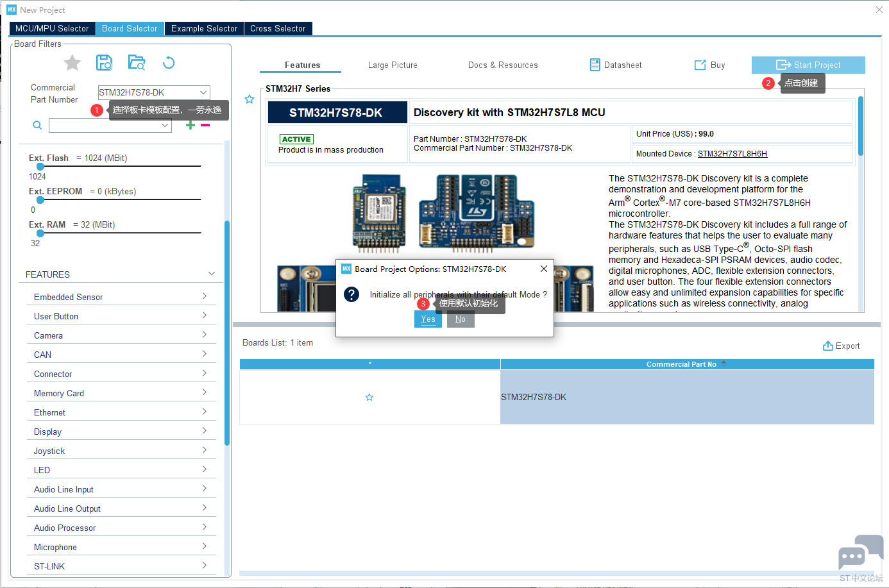Click the red minus remove filter icon
Viewport: 889px width, 588px height.
pos(205,125)
